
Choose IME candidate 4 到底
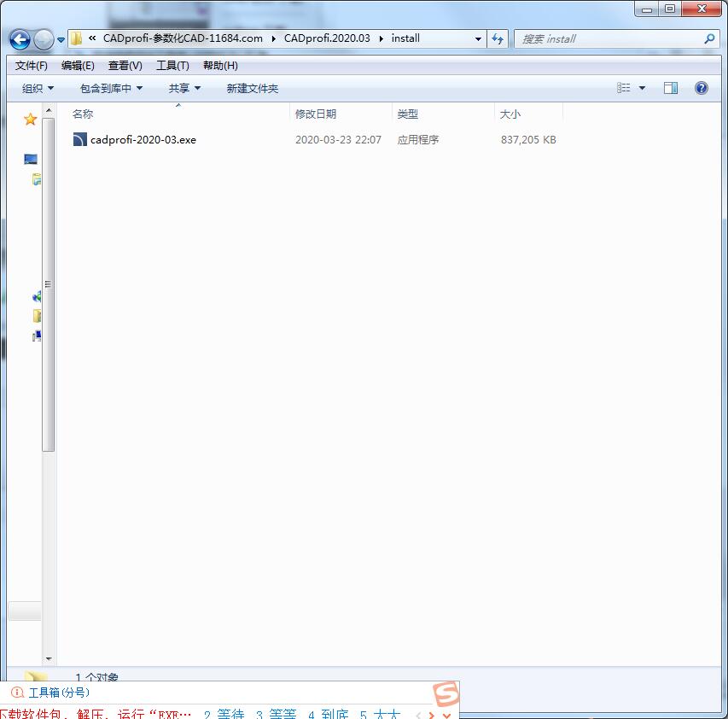coord(329,714)
